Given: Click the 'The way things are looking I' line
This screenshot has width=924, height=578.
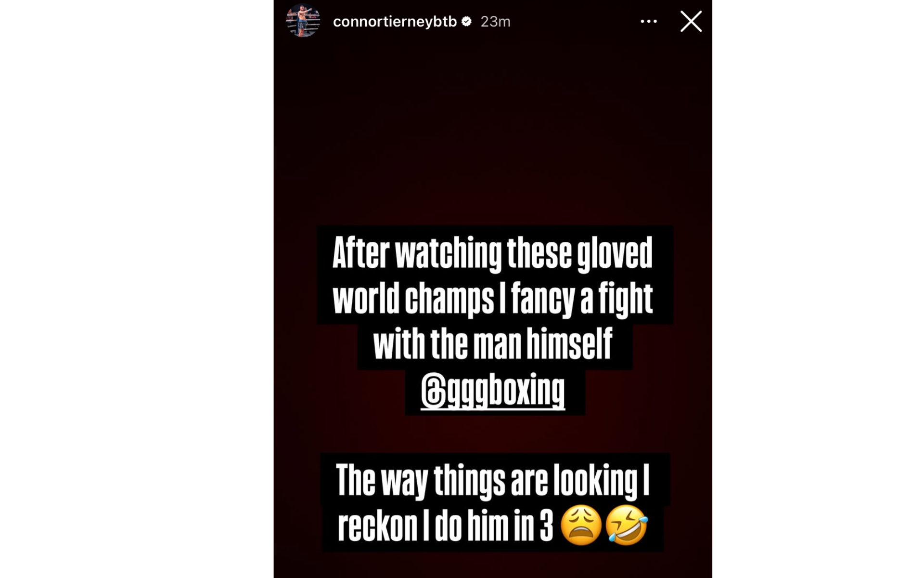Looking at the screenshot, I should pos(492,480).
